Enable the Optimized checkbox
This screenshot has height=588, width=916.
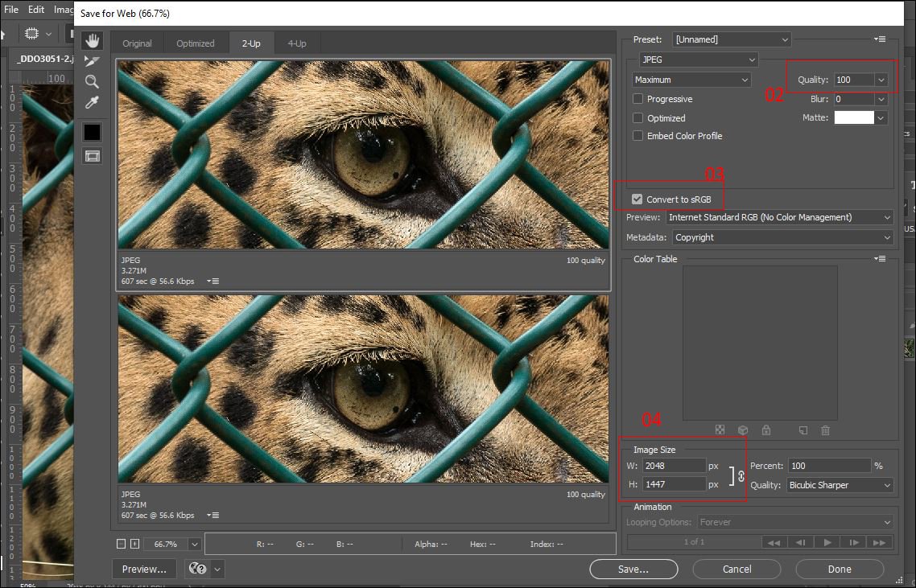(x=637, y=117)
